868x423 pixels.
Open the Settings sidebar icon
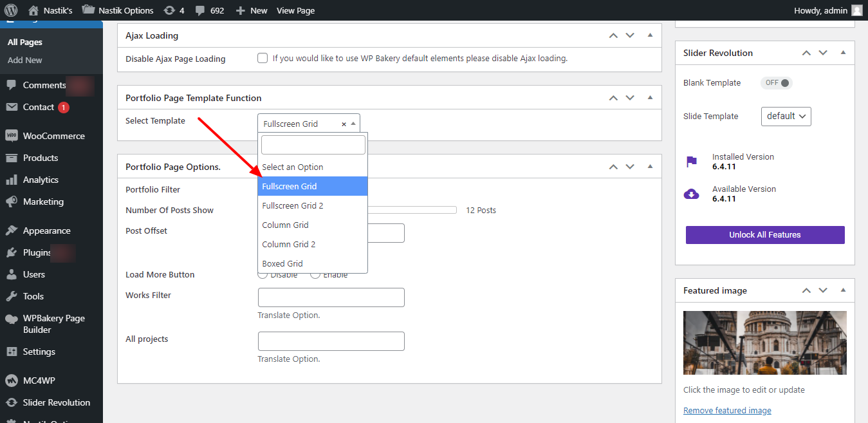(x=11, y=352)
